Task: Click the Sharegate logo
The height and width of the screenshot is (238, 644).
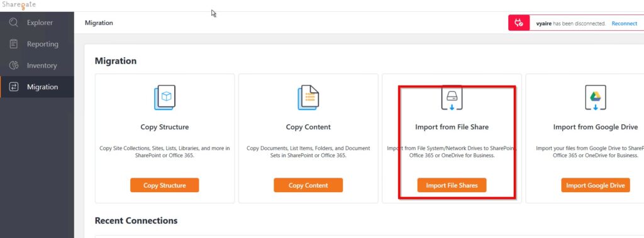Action: pyautogui.click(x=19, y=5)
